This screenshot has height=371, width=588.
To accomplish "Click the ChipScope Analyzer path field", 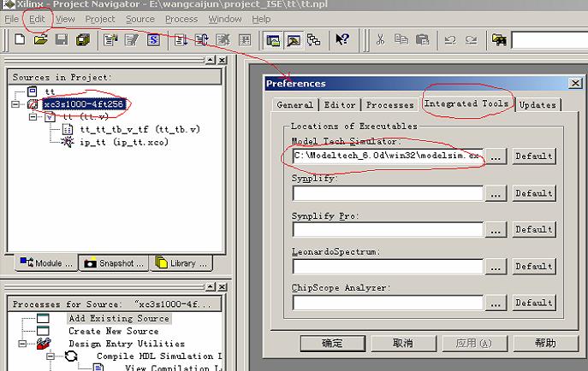I will (388, 303).
